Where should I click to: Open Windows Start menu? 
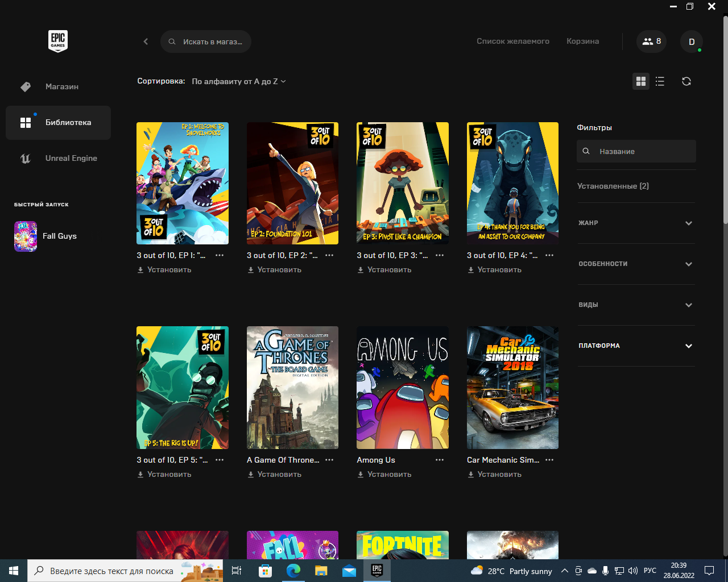click(14, 571)
